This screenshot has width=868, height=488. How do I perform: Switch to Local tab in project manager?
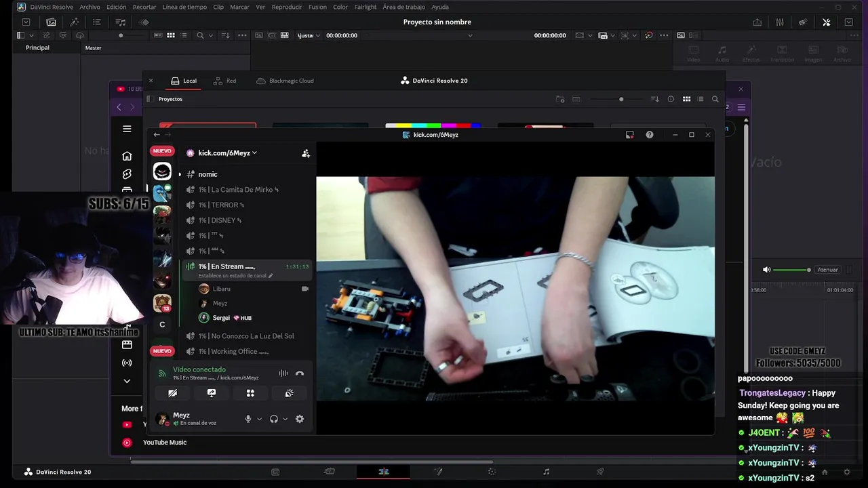click(184, 81)
